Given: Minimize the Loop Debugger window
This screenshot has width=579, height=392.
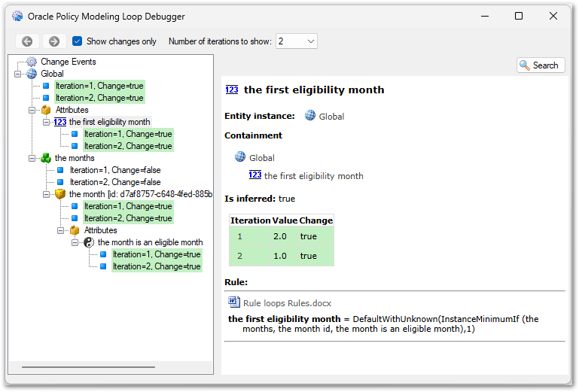Looking at the screenshot, I should click(485, 16).
